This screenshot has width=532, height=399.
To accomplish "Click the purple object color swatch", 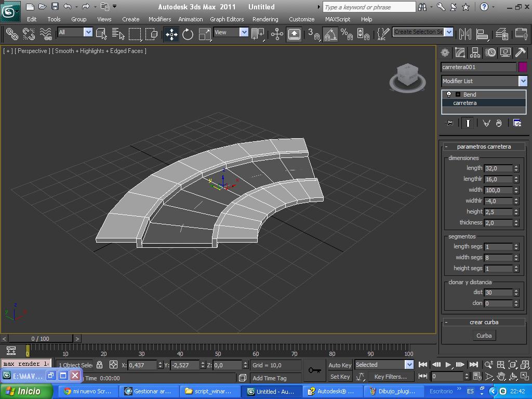I will [523, 67].
